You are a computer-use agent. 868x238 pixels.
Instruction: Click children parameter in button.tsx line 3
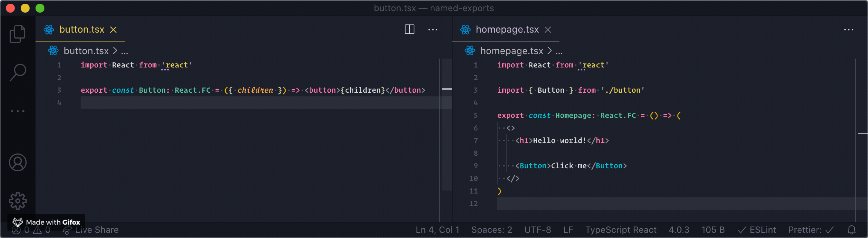pyautogui.click(x=255, y=90)
